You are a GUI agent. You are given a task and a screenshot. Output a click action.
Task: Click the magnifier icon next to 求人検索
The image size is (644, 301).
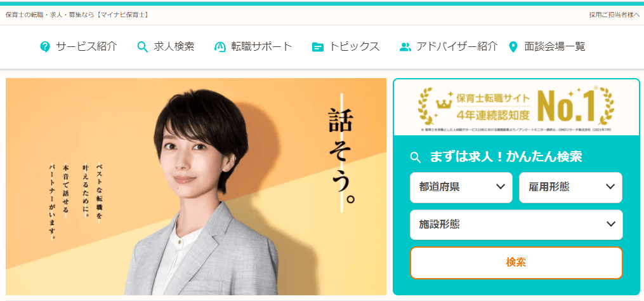pyautogui.click(x=142, y=47)
